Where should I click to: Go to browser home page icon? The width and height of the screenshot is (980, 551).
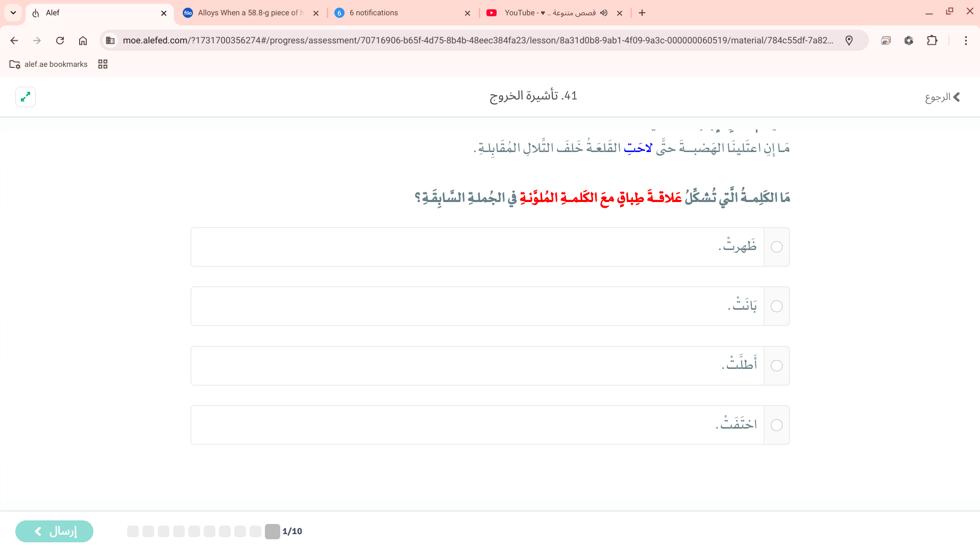(83, 40)
